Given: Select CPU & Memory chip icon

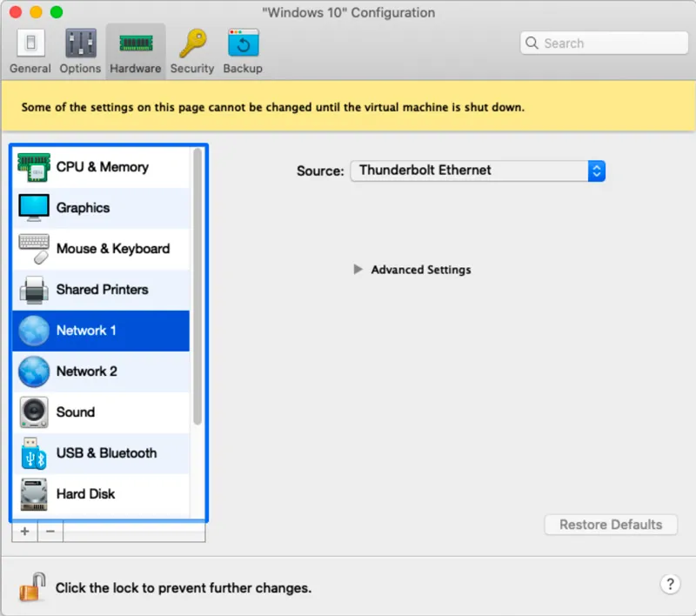Looking at the screenshot, I should pyautogui.click(x=34, y=167).
